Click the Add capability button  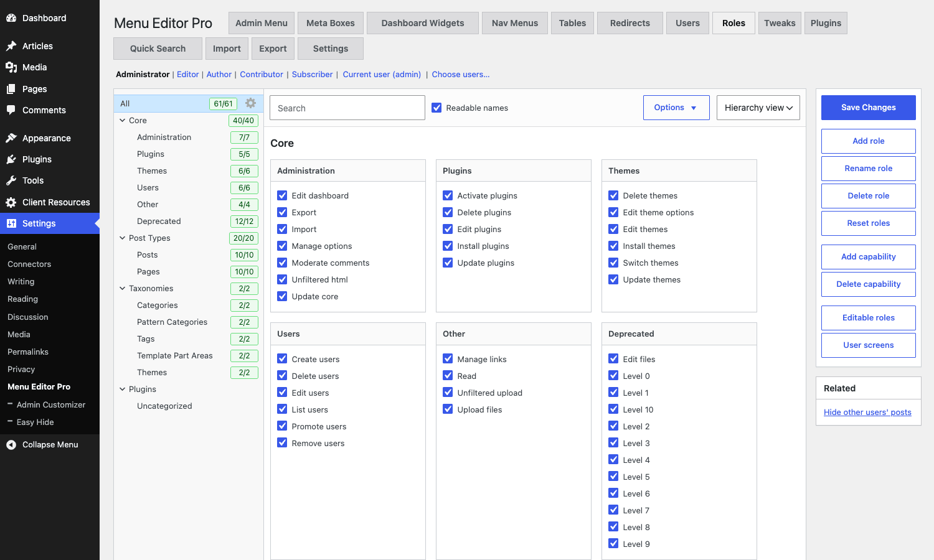coord(869,257)
